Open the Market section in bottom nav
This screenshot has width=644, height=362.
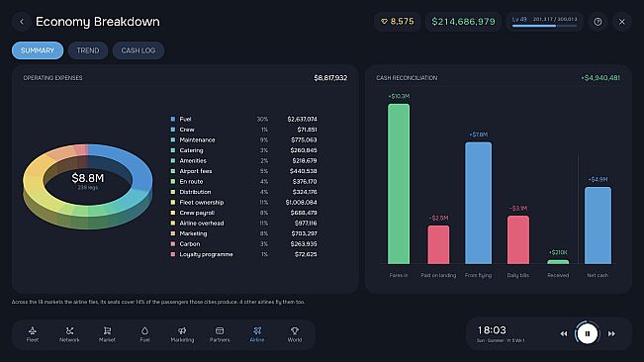click(107, 334)
